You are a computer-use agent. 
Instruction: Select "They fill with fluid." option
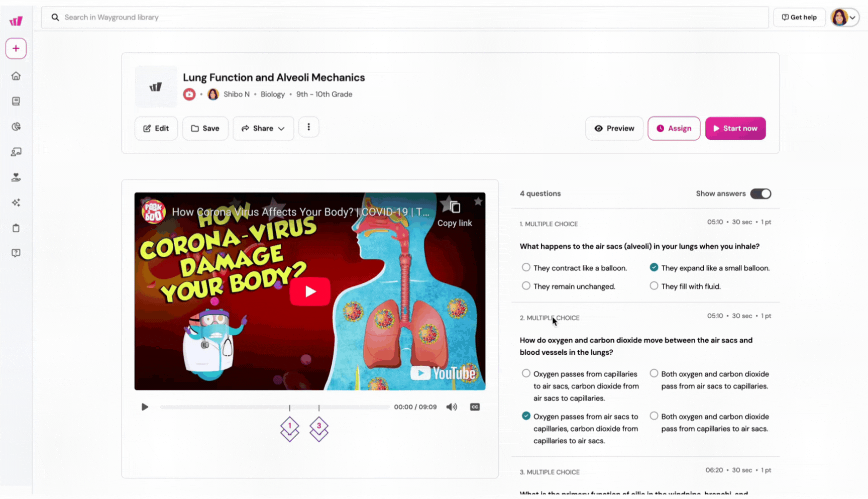pyautogui.click(x=654, y=286)
